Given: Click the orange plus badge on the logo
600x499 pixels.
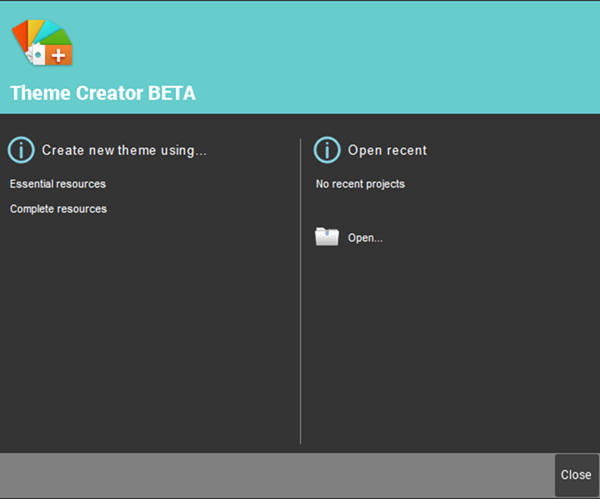Looking at the screenshot, I should [62, 56].
